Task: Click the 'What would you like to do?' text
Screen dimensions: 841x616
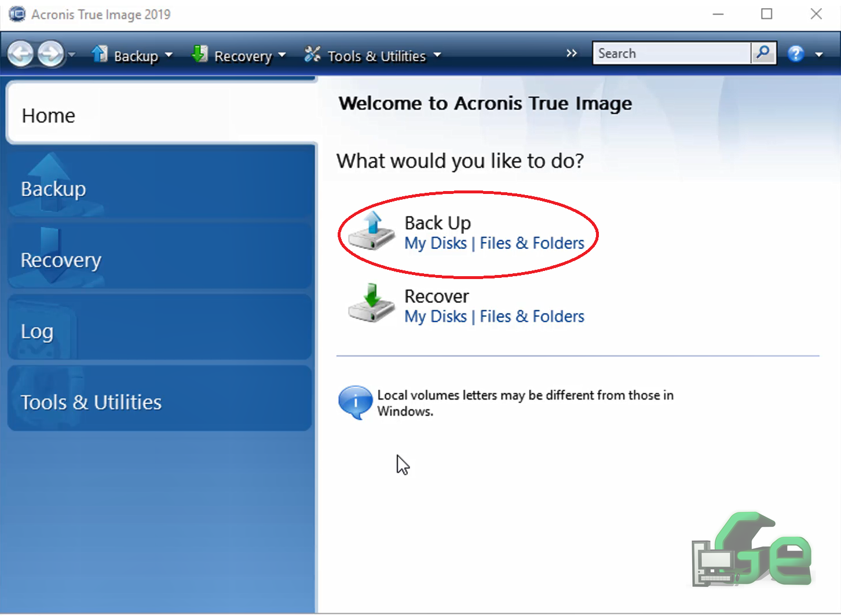Action: click(460, 161)
